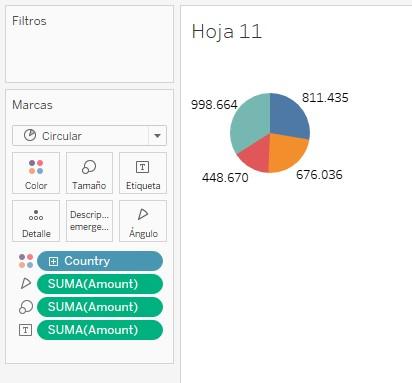Select the Country pill
Image resolution: width=412 pixels, height=383 pixels.
(x=100, y=261)
